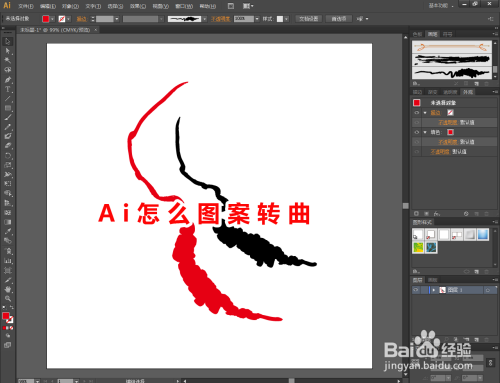
Task: Open stroke weight dropdown in control bar
Action: tap(117, 19)
